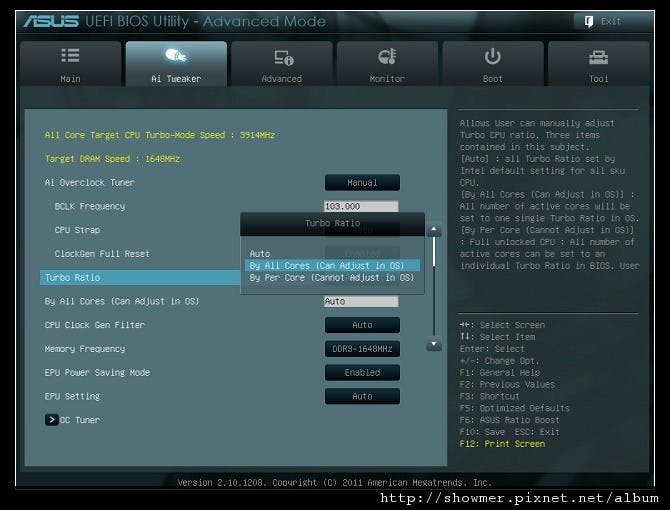Click the Version 2.10.1208 copyright text

[x=334, y=482]
